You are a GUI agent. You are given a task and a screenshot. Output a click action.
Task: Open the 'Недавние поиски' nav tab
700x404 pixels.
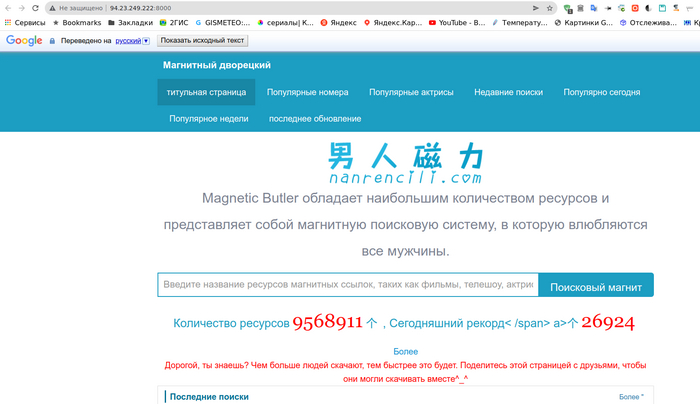pyautogui.click(x=508, y=92)
